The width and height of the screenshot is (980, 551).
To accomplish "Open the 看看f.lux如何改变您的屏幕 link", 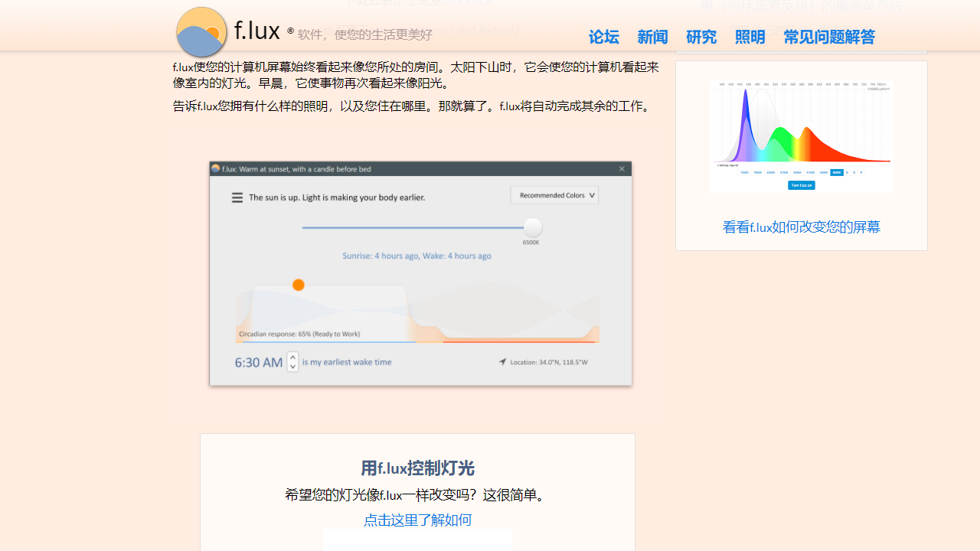I will coord(801,227).
